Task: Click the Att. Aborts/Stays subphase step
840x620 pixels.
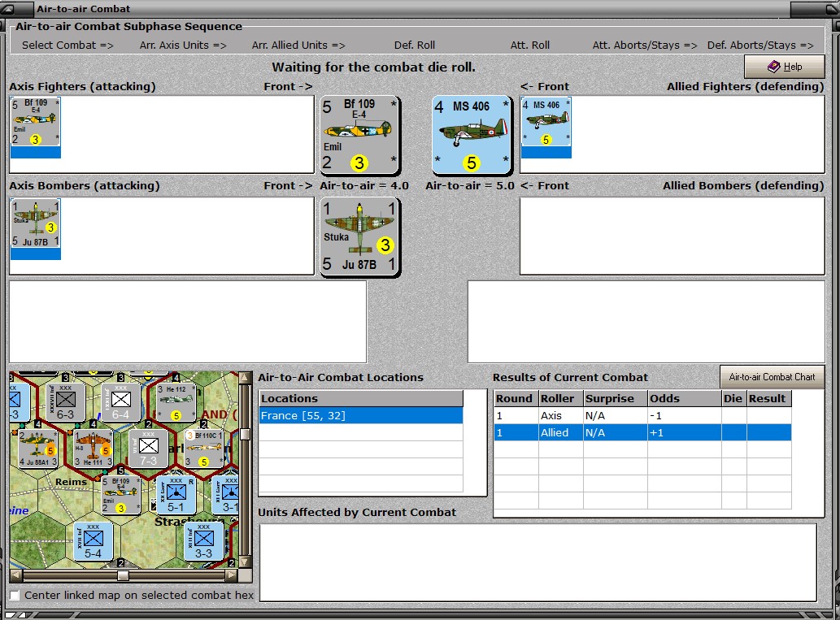Action: click(x=645, y=45)
